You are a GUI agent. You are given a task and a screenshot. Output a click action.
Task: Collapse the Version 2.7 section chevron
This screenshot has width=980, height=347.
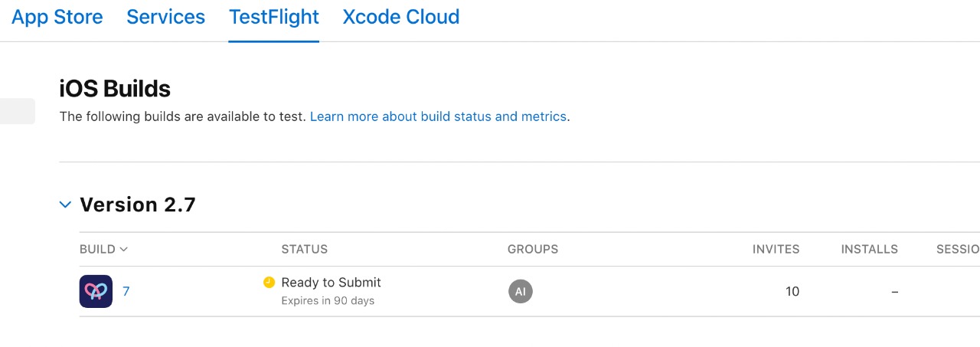(x=66, y=205)
